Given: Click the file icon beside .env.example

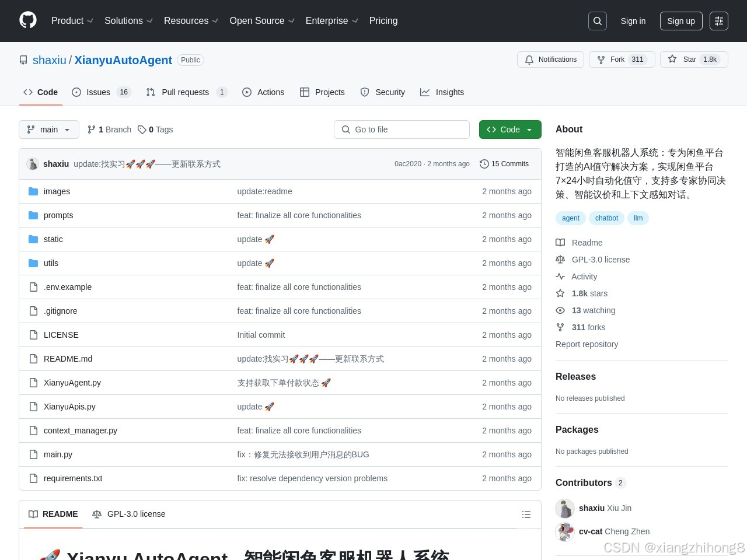Looking at the screenshot, I should [33, 287].
